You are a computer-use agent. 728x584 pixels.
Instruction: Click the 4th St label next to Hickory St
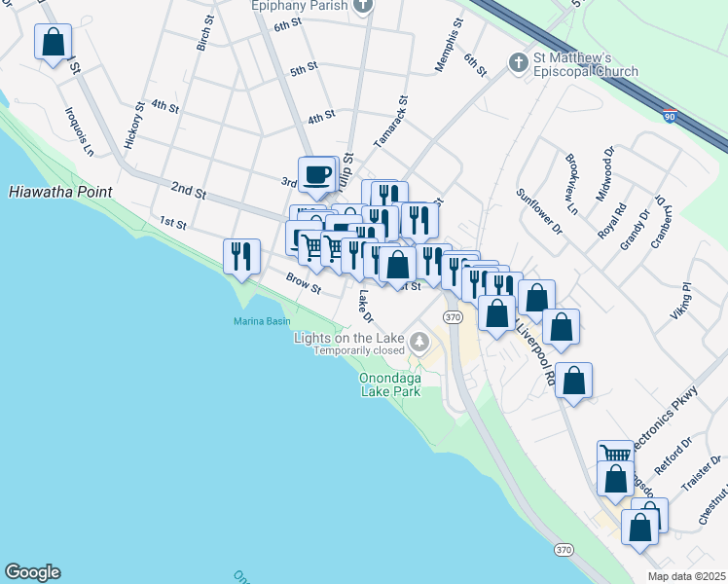(x=164, y=106)
